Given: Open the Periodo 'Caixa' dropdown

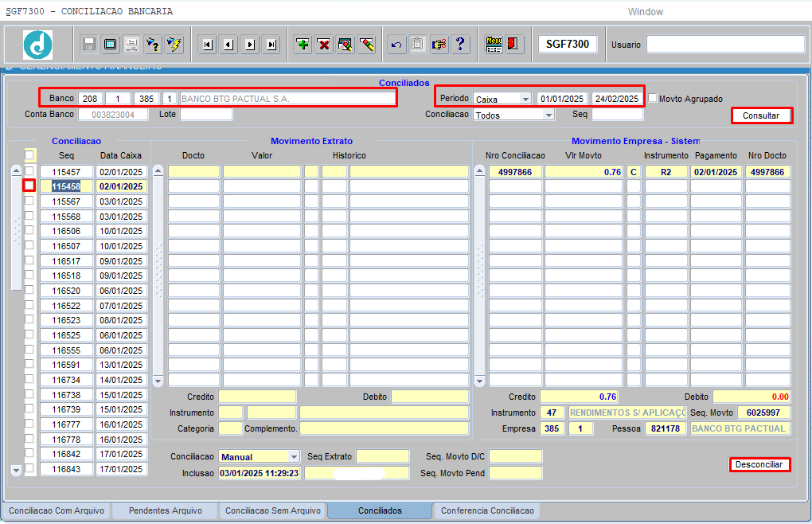Looking at the screenshot, I should (525, 99).
